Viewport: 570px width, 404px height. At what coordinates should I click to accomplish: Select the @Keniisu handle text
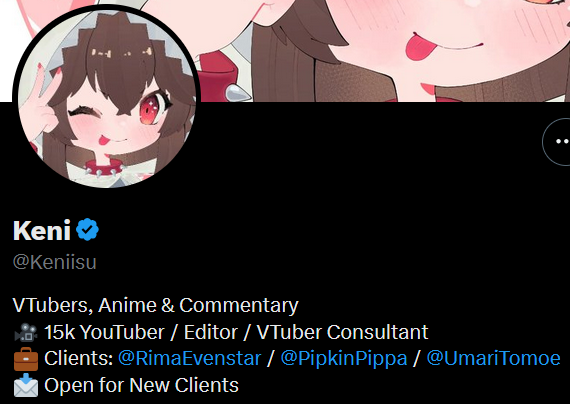[x=55, y=262]
